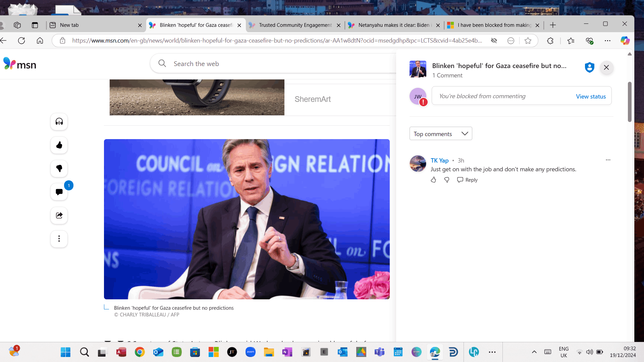This screenshot has height=362, width=644.
Task: Open the article comments bubble icon
Action: coord(59,192)
